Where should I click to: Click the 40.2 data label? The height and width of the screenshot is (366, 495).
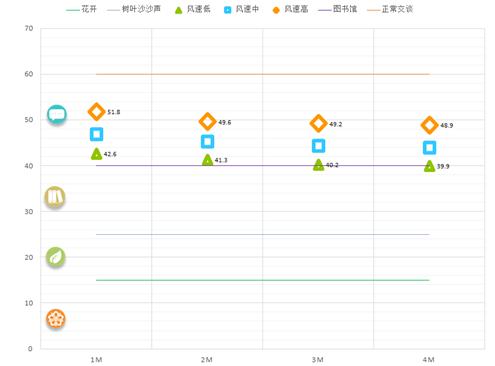pos(332,165)
